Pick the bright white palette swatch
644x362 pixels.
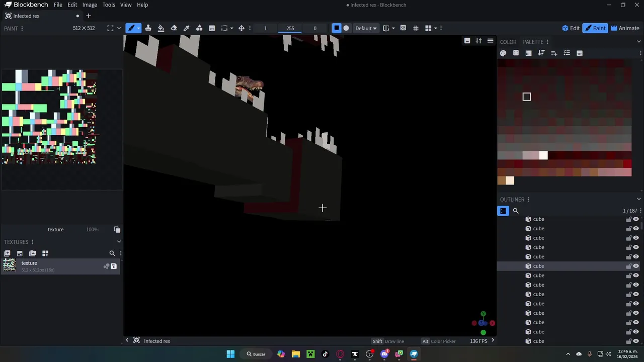[543, 156]
